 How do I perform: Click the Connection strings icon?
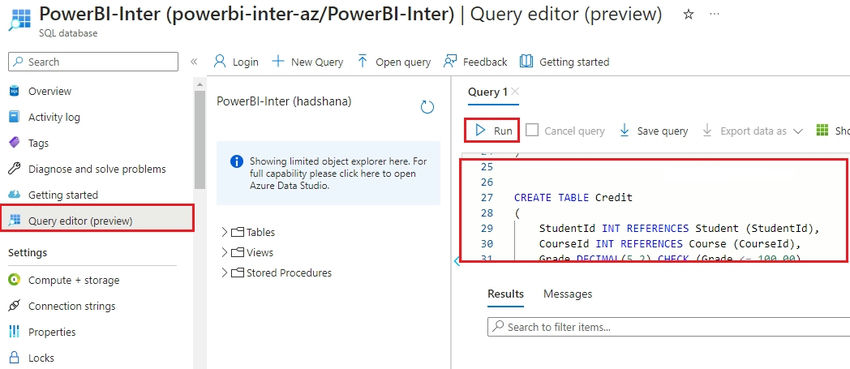[x=15, y=306]
